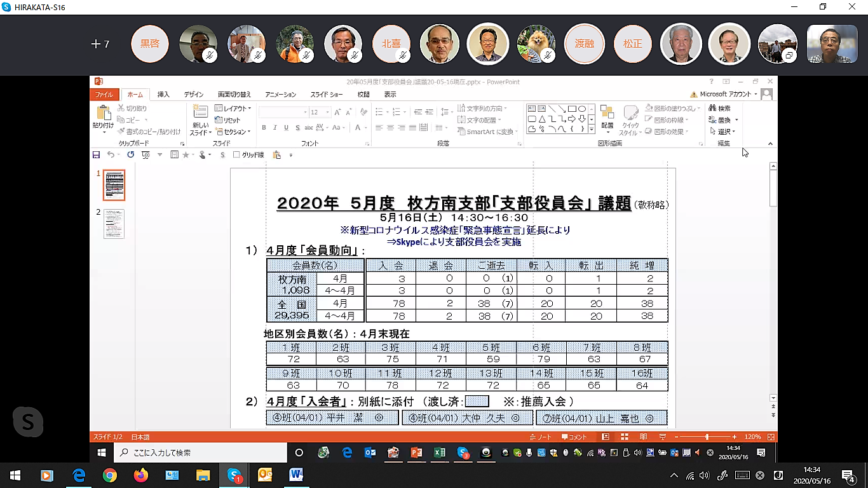Click the リセット (Reset) button

pyautogui.click(x=228, y=120)
